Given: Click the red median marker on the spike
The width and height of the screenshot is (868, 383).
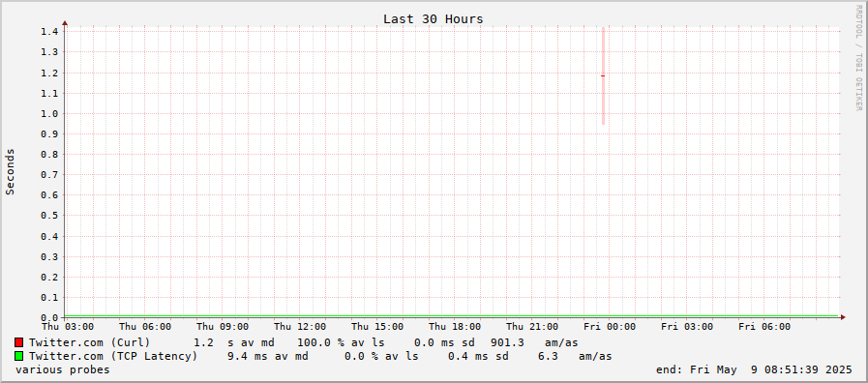Looking at the screenshot, I should coord(603,75).
